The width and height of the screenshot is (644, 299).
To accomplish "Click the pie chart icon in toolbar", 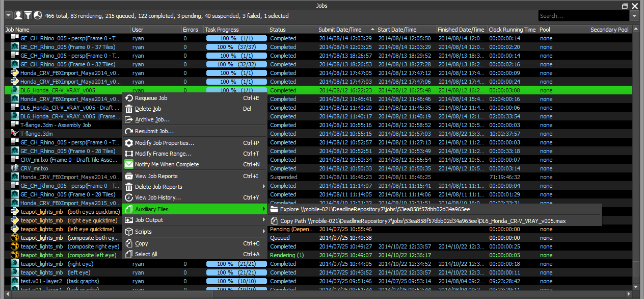I will click(38, 16).
